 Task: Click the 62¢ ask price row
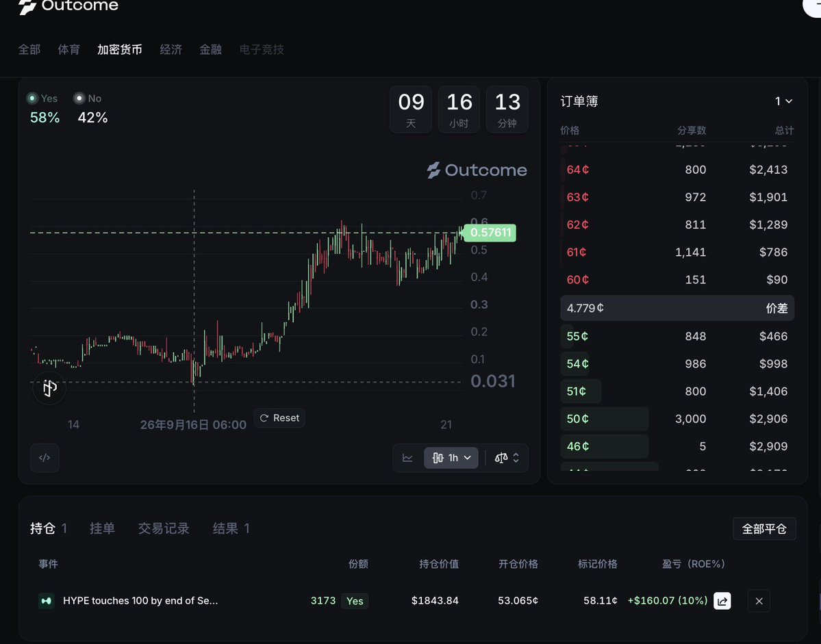(677, 225)
